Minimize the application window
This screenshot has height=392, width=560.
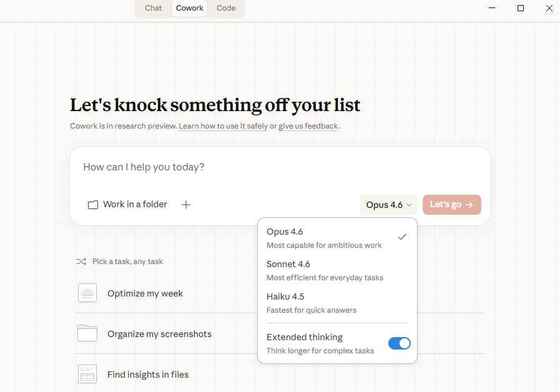tap(492, 8)
